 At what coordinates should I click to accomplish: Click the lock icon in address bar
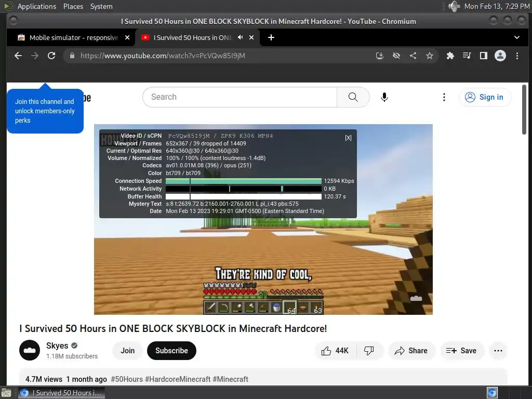[72, 56]
